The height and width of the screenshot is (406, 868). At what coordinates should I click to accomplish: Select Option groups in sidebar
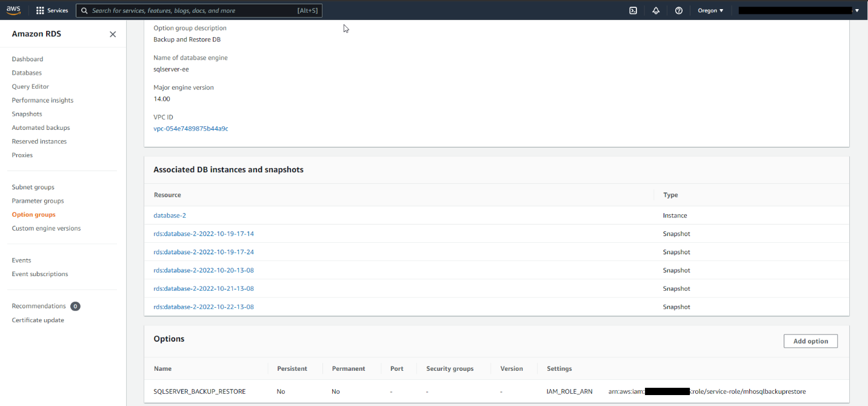(33, 215)
